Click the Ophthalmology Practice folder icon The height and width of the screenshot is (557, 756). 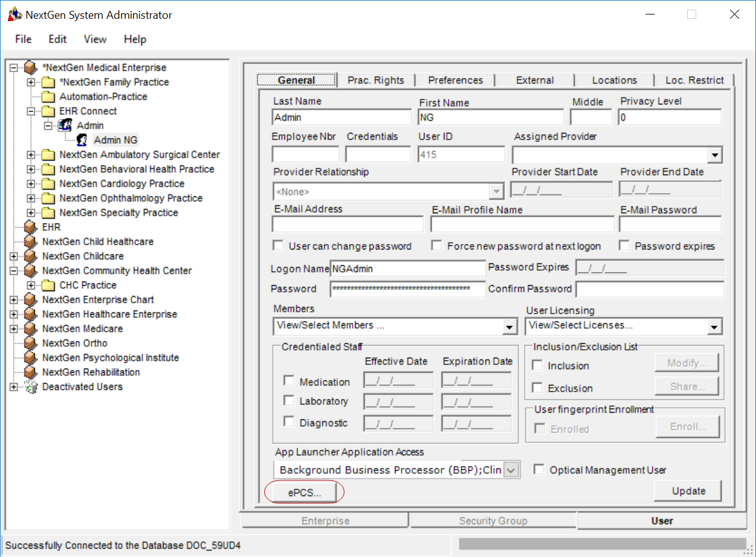[x=48, y=198]
